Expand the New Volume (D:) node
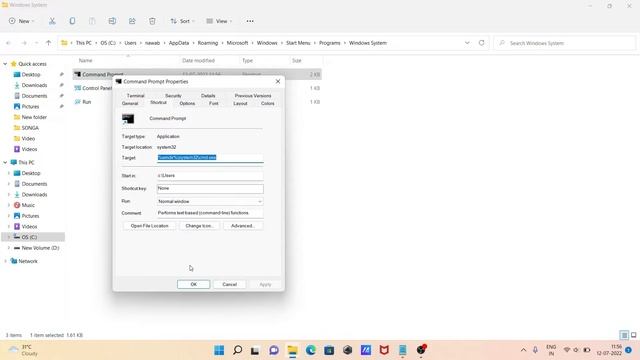The width and height of the screenshot is (640, 360). 9,248
